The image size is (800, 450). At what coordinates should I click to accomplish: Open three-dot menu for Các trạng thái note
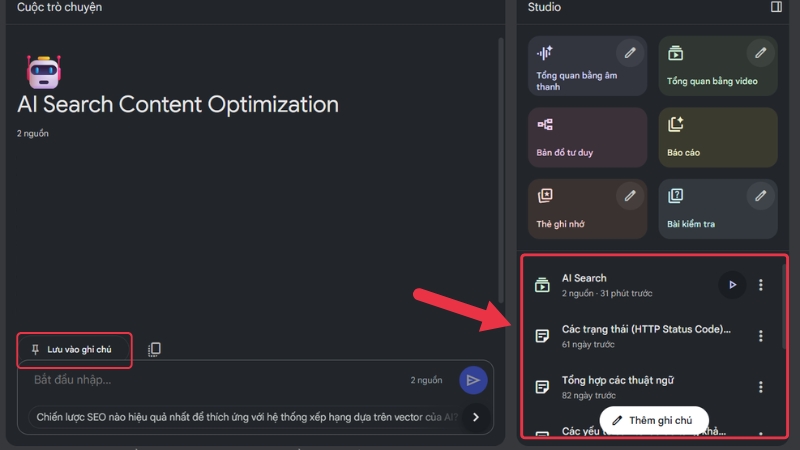pyautogui.click(x=761, y=336)
